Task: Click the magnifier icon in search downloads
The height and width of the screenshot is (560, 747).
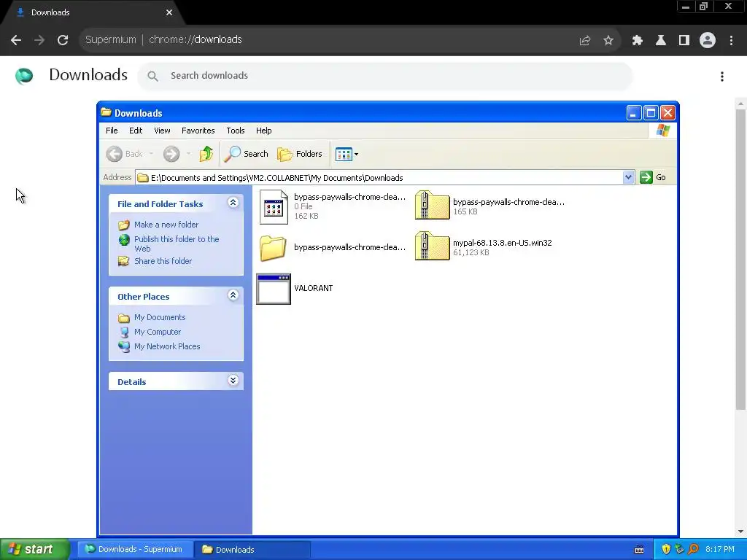Action: click(152, 76)
